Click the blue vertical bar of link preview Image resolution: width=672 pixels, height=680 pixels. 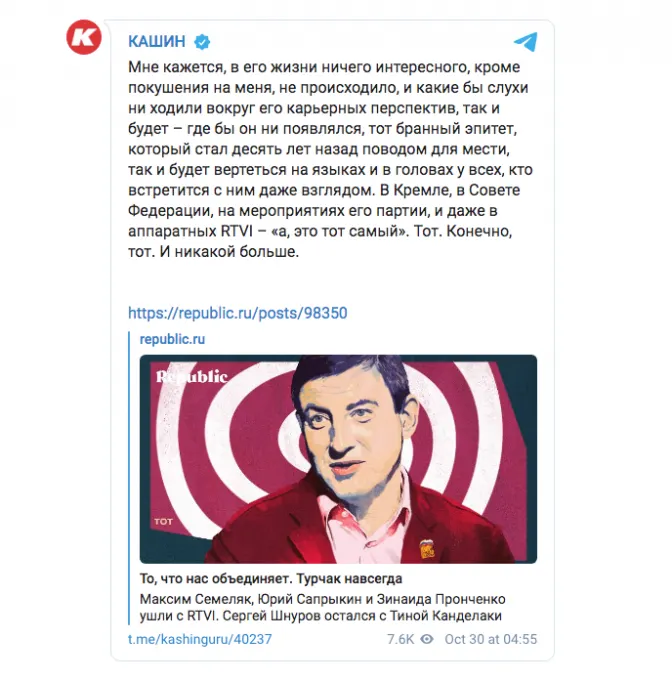[129, 478]
